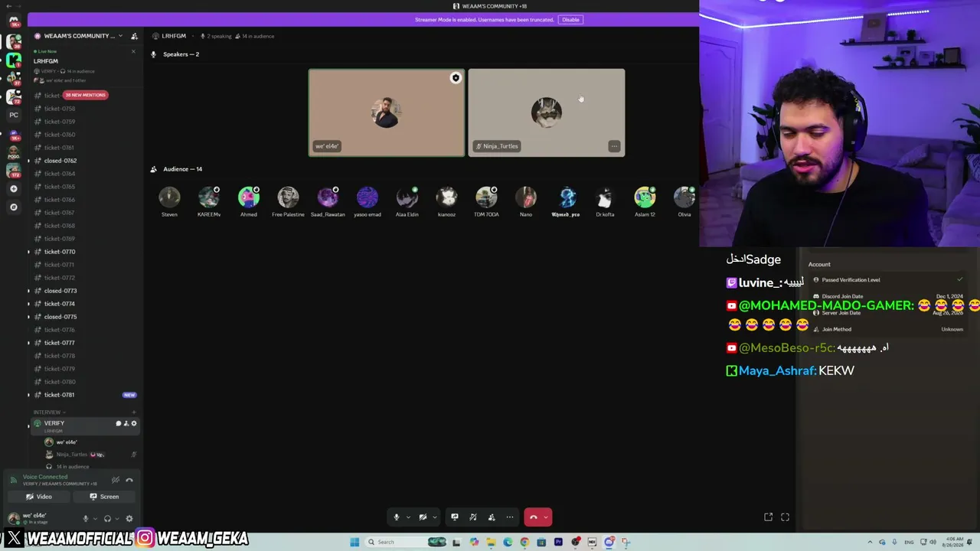Viewport: 980px width, 551px height.
Task: Add a server with the plus icon
Action: 13,188
